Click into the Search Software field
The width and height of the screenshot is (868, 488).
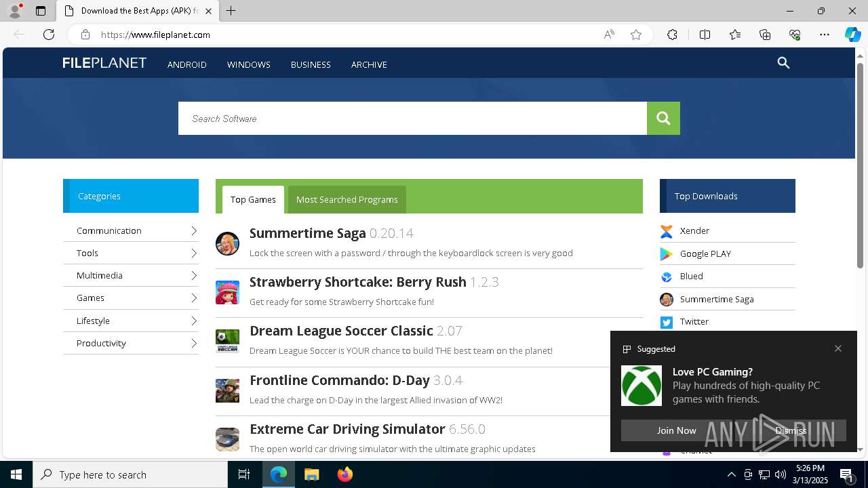click(x=412, y=119)
